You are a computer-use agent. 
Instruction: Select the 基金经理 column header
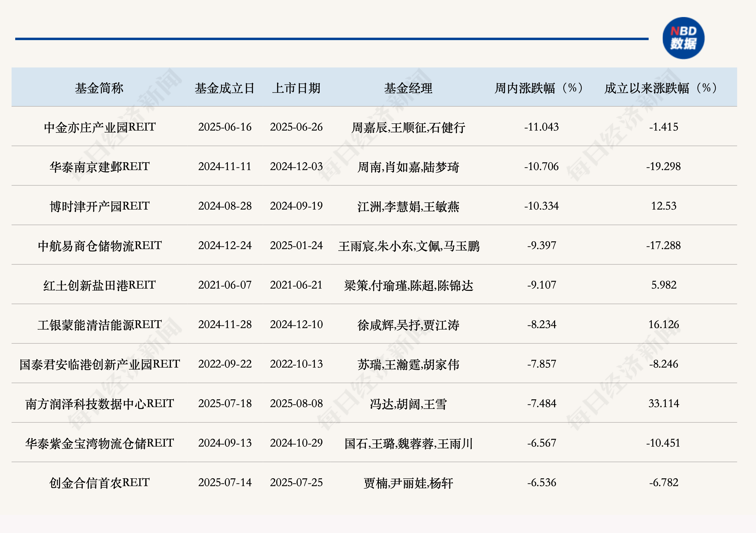click(x=408, y=88)
